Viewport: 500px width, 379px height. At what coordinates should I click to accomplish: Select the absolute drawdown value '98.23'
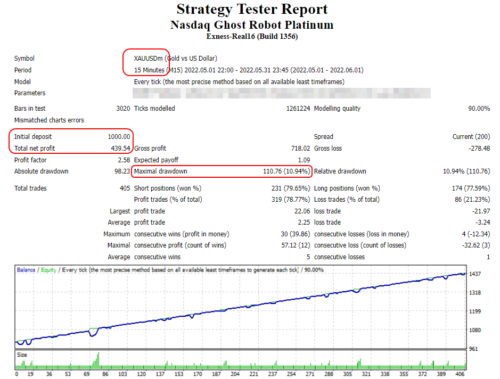(122, 171)
